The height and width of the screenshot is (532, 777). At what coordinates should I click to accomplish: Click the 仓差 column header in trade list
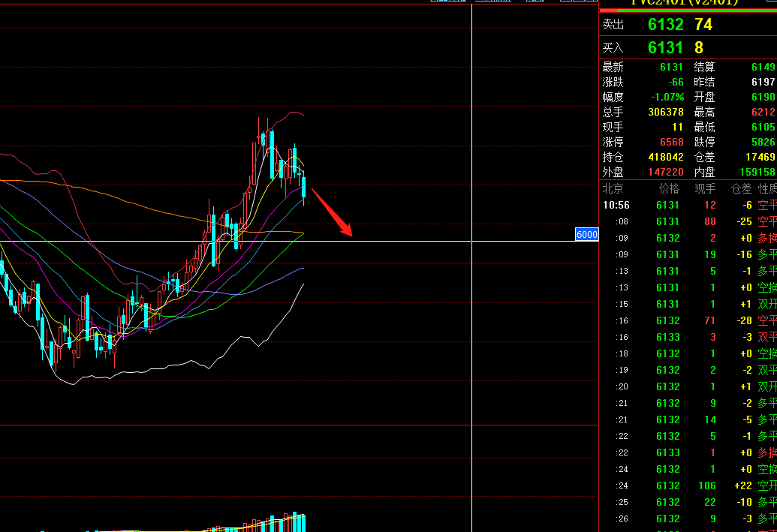coord(740,188)
